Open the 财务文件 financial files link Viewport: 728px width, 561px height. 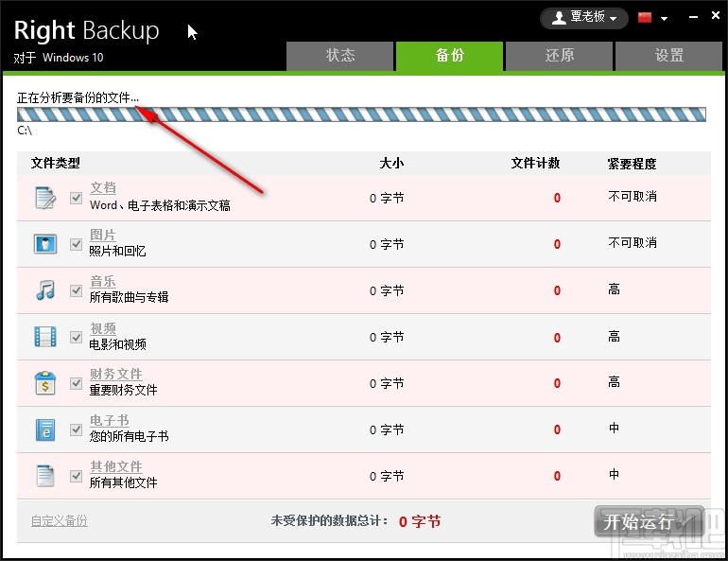116,374
